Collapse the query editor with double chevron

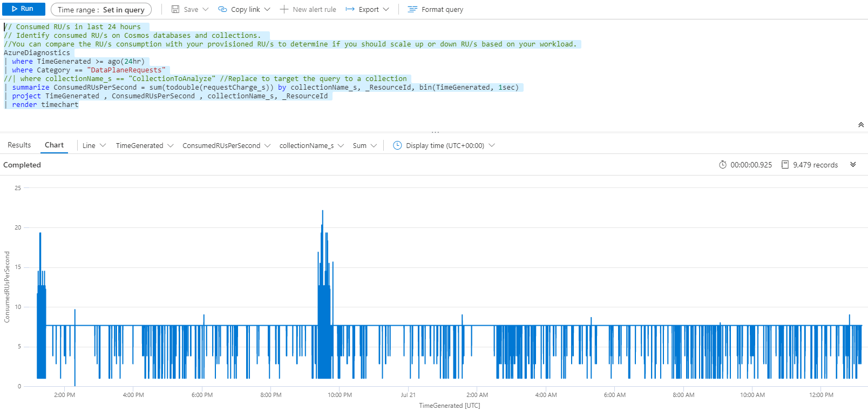coord(860,125)
